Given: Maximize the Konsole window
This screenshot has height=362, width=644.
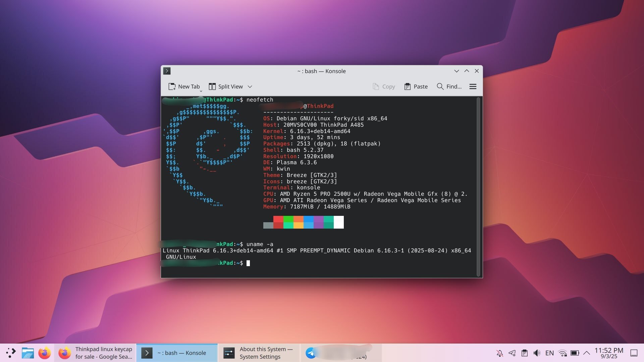Looking at the screenshot, I should (467, 71).
